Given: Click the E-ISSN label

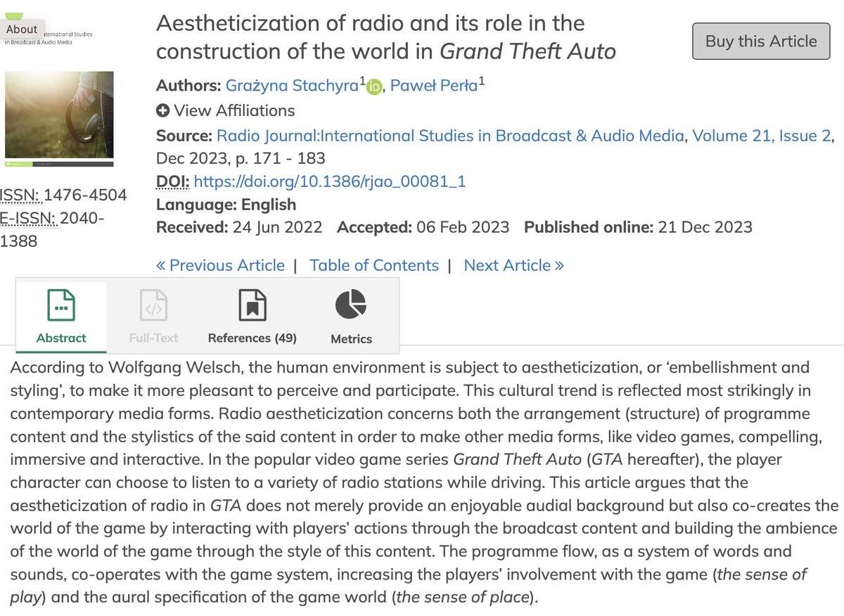Looking at the screenshot, I should click(x=27, y=218).
